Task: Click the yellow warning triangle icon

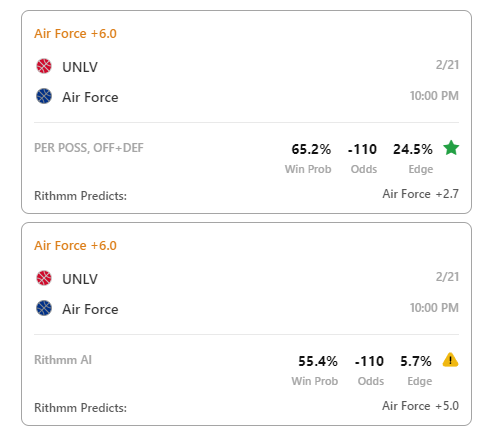Action: [x=450, y=360]
